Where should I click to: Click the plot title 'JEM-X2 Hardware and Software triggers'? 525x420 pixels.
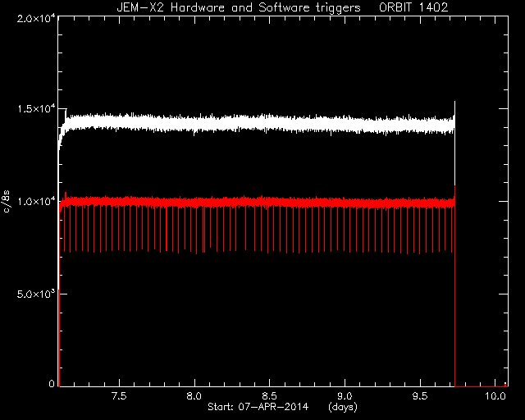click(239, 7)
